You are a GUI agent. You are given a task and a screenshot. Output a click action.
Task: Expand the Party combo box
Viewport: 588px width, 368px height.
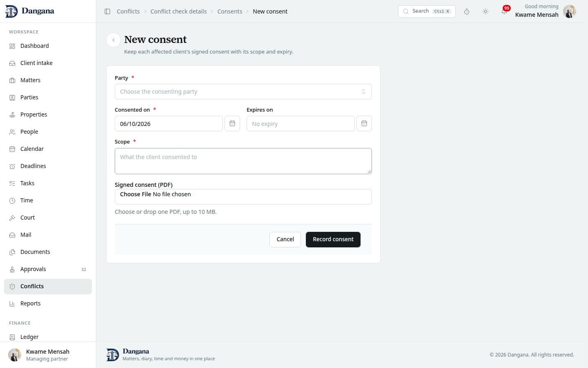coord(243,92)
